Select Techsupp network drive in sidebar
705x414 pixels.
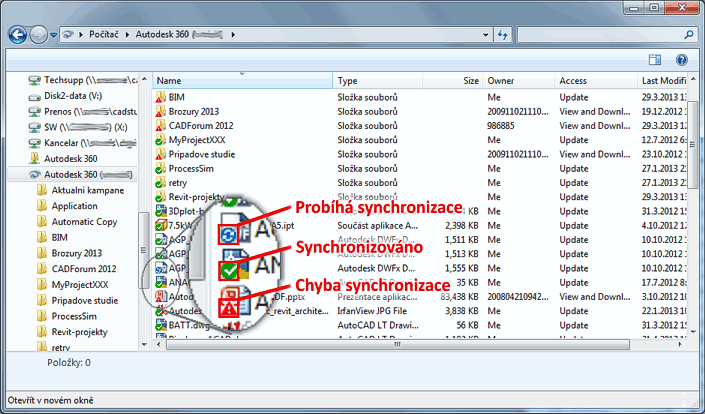[83, 80]
